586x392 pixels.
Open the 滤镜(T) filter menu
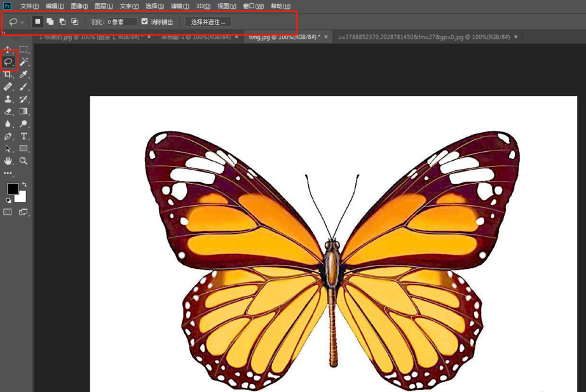(180, 6)
